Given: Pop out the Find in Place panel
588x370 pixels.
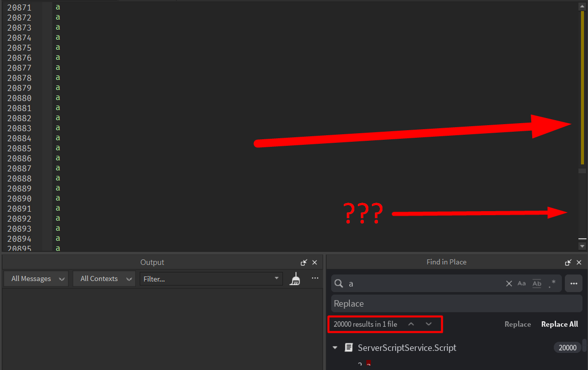Looking at the screenshot, I should tap(568, 262).
